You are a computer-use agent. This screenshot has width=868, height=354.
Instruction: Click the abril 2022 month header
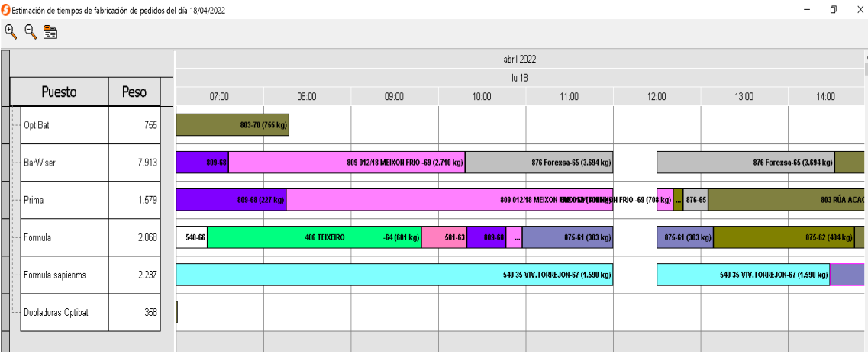tap(519, 60)
